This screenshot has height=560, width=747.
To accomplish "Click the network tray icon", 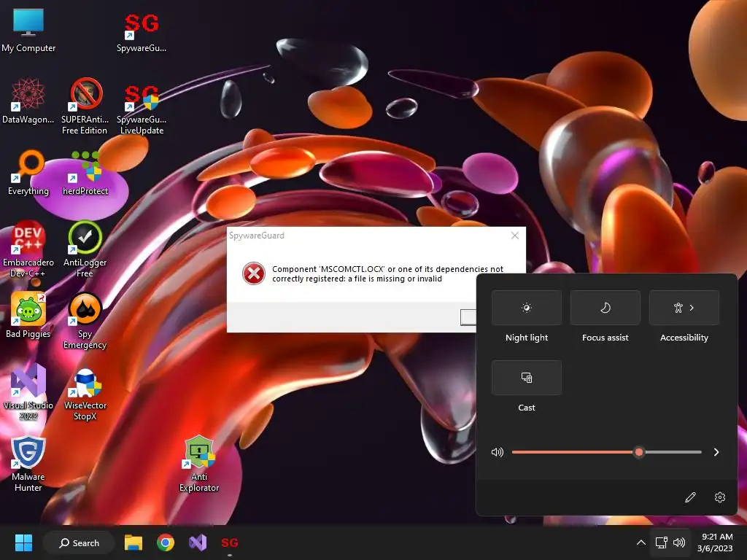I will click(x=661, y=542).
